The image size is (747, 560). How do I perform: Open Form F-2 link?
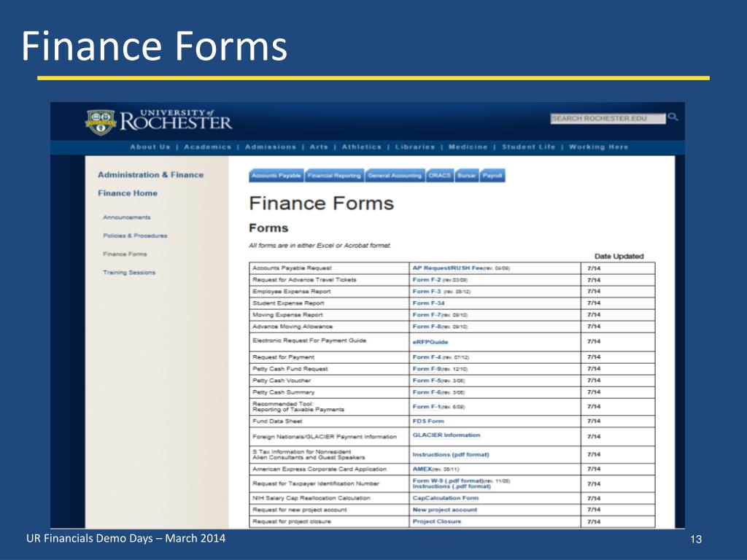(x=426, y=280)
